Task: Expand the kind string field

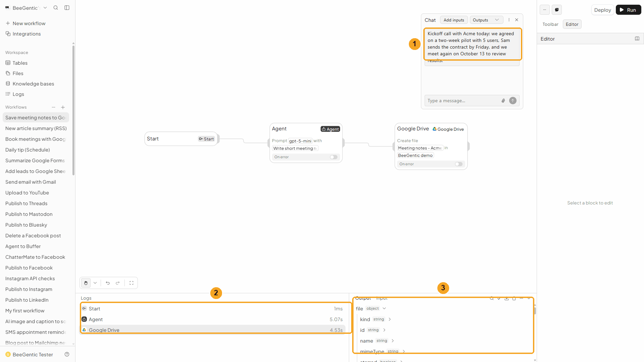Action: click(x=390, y=319)
